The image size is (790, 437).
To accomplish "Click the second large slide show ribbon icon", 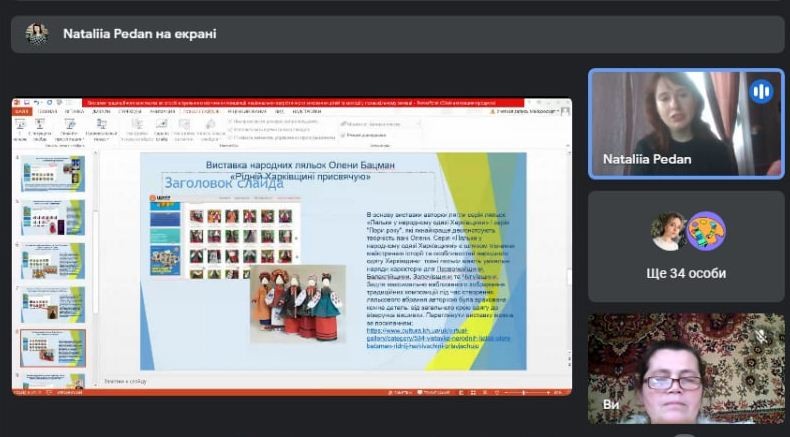I will (42, 126).
